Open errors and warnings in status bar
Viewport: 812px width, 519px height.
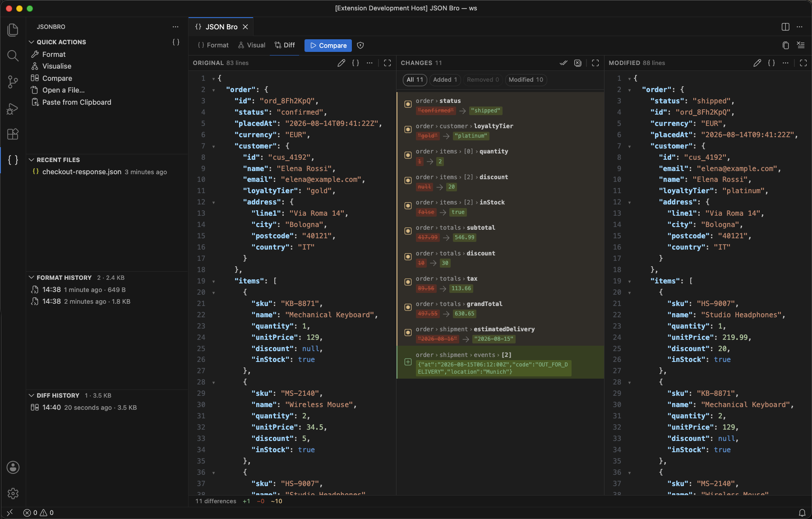38,513
